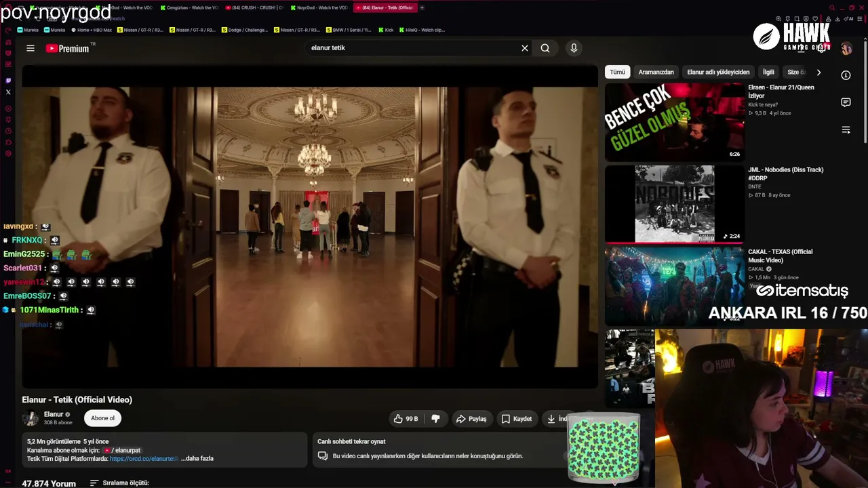Dislike the video with thumbs down

[435, 419]
